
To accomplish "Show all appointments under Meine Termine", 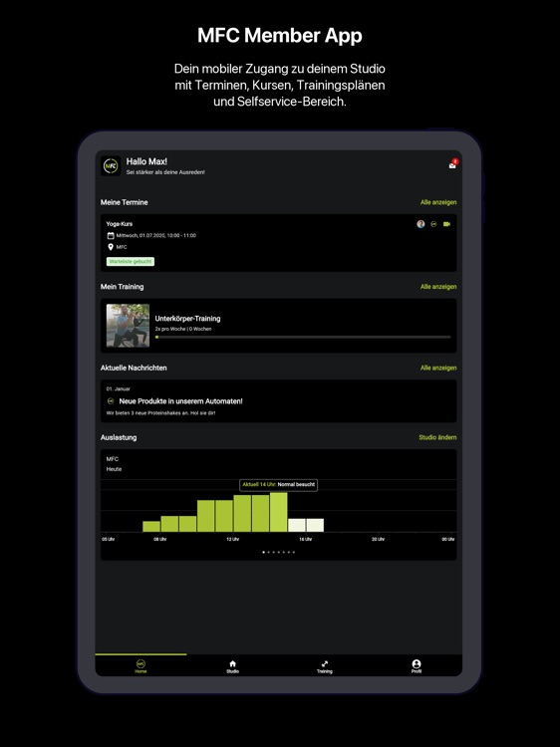I will point(438,202).
